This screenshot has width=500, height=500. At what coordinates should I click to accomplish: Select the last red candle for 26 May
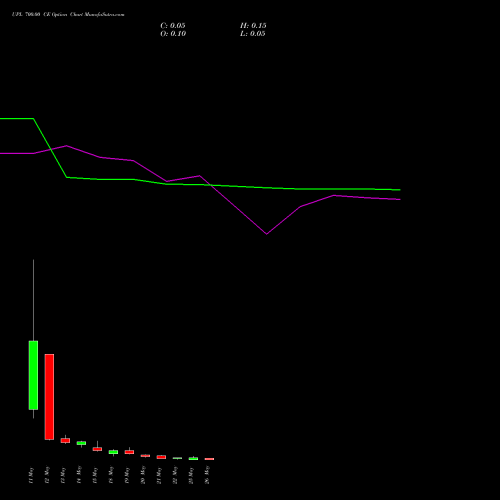[x=209, y=459]
